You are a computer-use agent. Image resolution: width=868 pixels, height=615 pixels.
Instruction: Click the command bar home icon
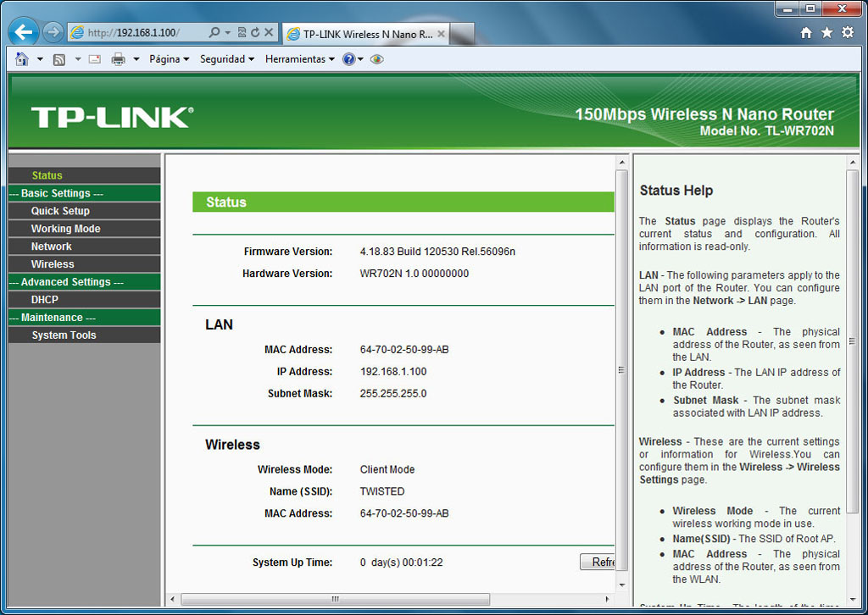click(x=21, y=59)
